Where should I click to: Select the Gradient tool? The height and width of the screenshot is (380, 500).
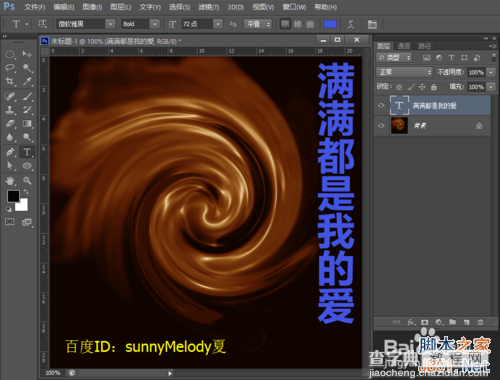point(27,124)
